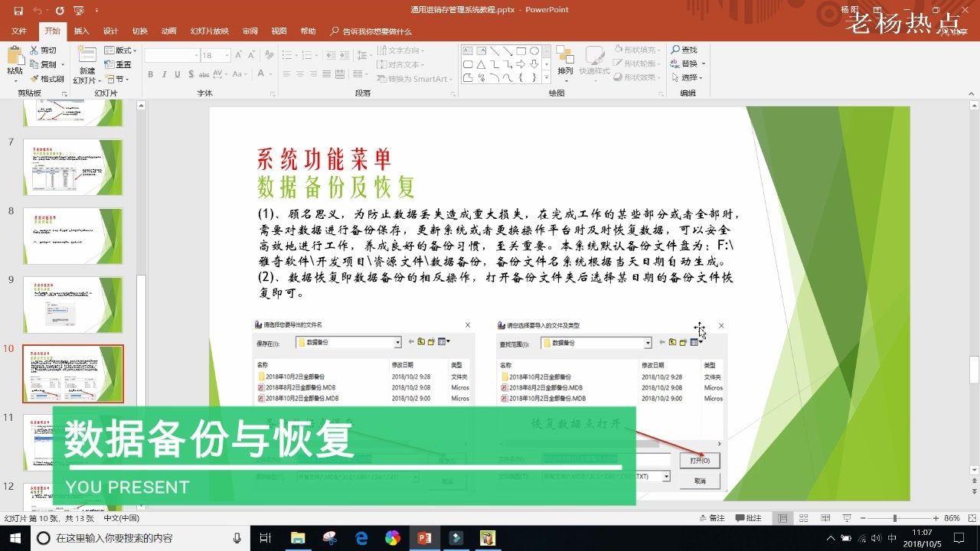This screenshot has height=551, width=980.
Task: Clear all formatting eraser icon
Action: click(x=269, y=55)
